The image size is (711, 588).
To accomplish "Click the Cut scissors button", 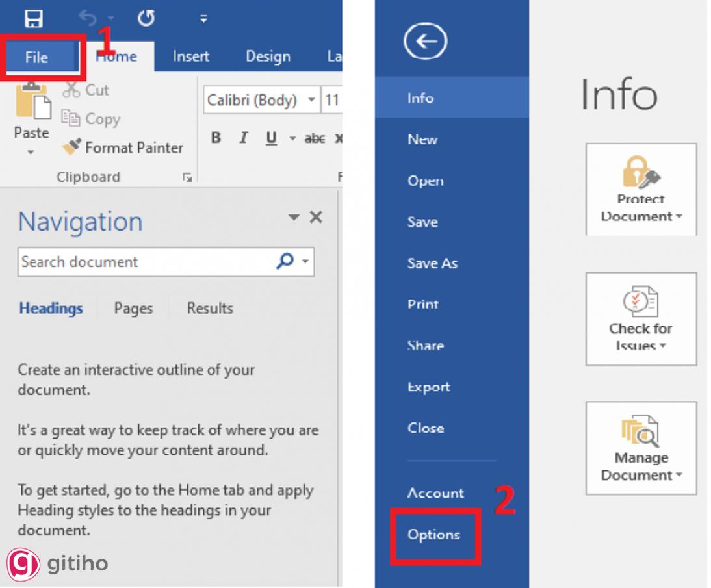I will [x=86, y=90].
